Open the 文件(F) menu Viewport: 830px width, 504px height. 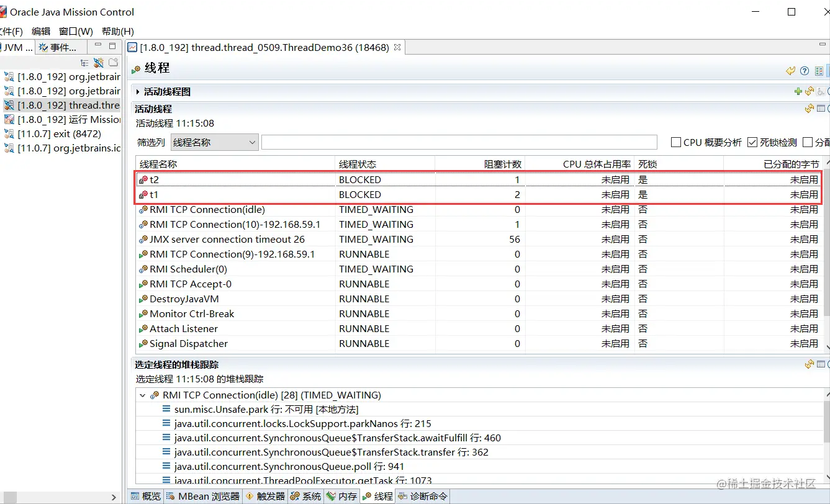coord(10,31)
